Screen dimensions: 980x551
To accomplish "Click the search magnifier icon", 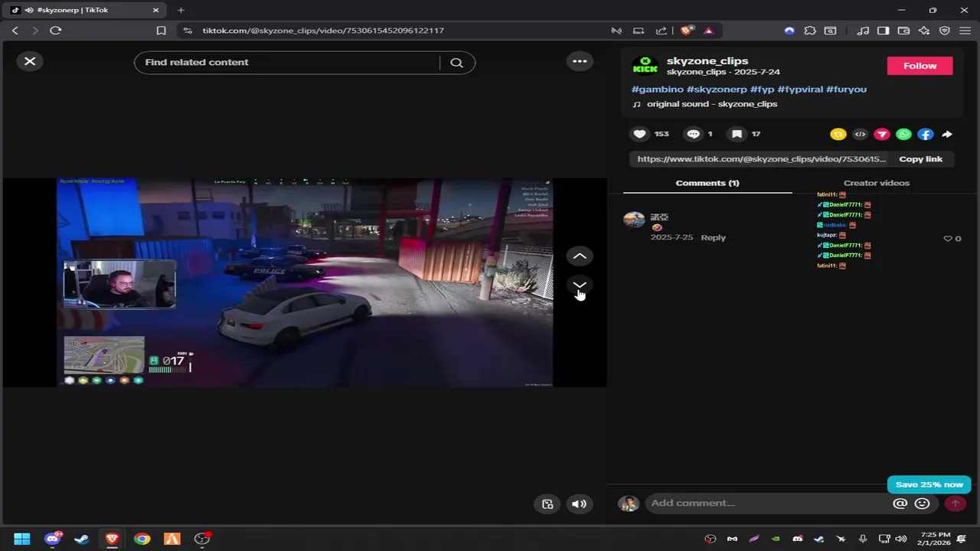I will click(x=457, y=63).
